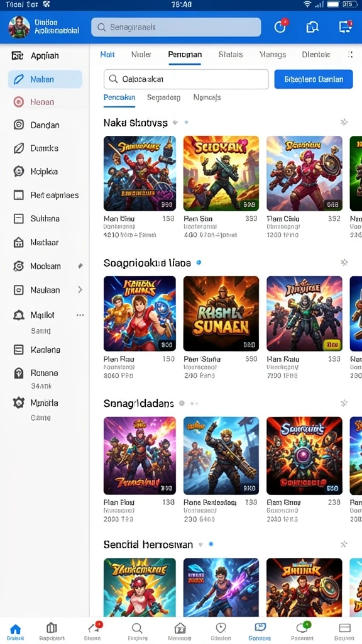Expand the Naulaan chevron arrow
This screenshot has height=644, width=362.
tap(80, 290)
